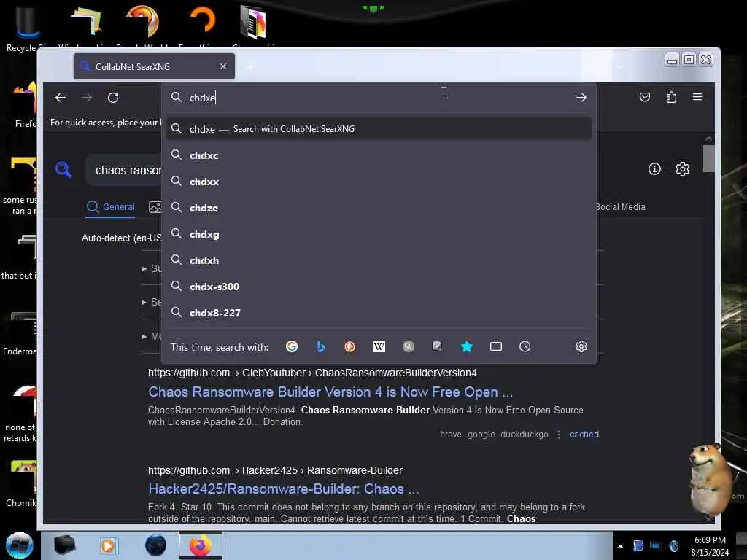
Task: Expand the first collapsed 'Su' section
Action: (152, 268)
